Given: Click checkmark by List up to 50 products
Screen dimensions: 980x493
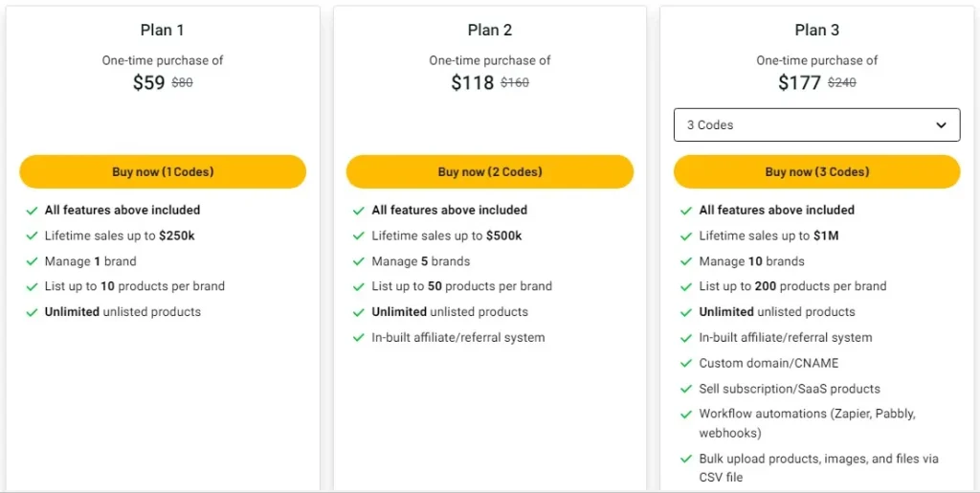Looking at the screenshot, I should 359,287.
